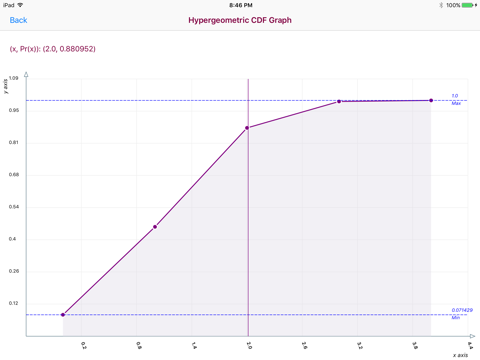Image resolution: width=480 pixels, height=360 pixels.
Task: Tap the 2.0 x-axis tick label
Action: tap(249, 345)
